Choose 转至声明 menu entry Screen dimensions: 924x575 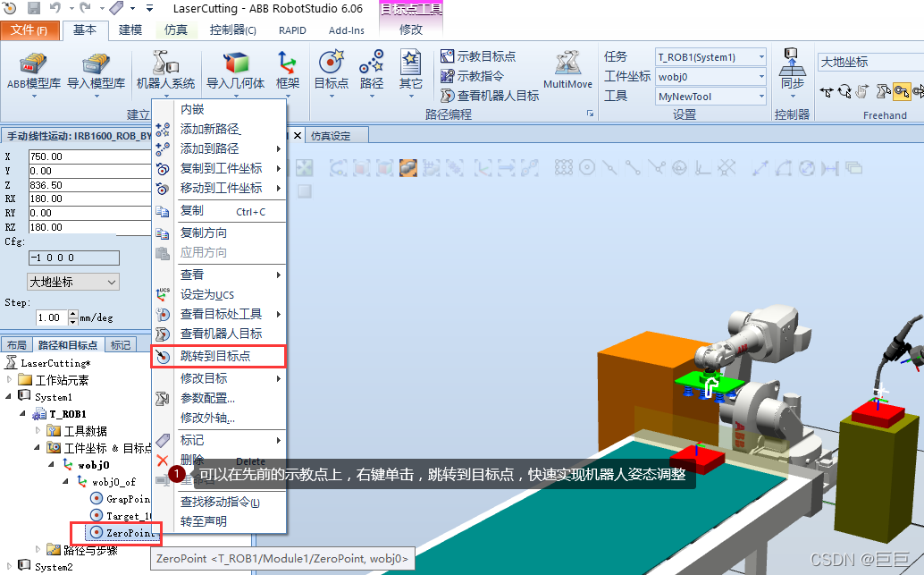tap(219, 521)
